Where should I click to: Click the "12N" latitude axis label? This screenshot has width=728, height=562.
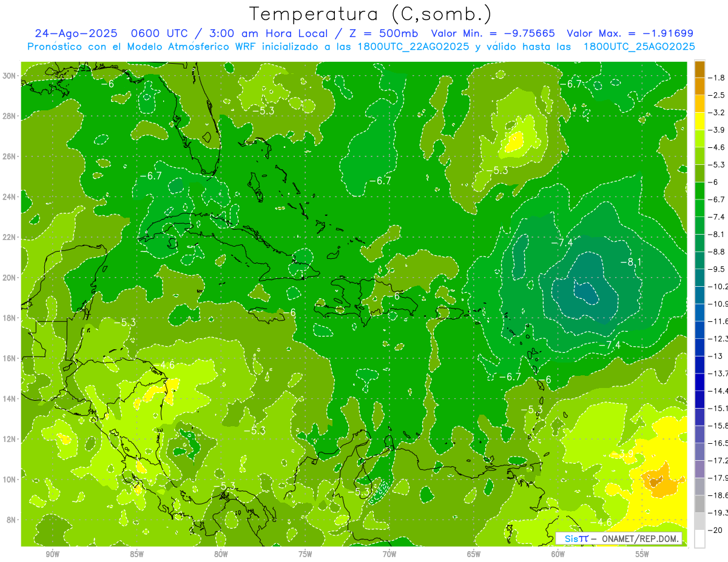pyautogui.click(x=10, y=438)
